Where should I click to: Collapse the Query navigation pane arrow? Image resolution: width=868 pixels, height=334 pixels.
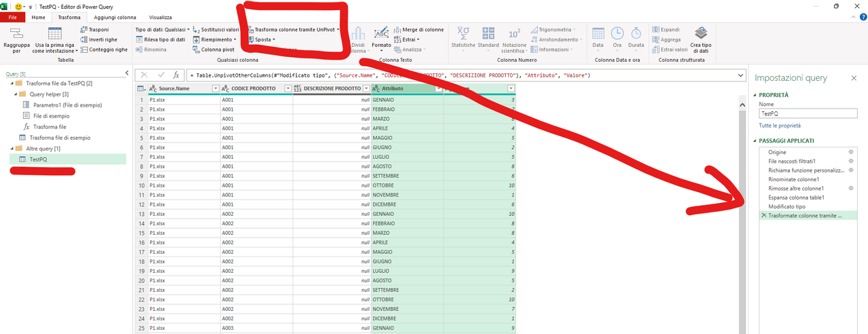click(127, 73)
